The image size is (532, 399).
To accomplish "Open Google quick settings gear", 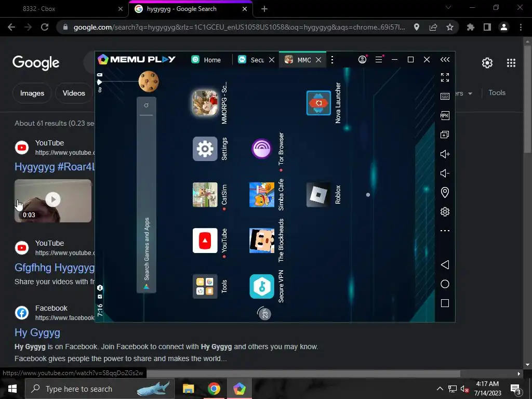I will [487, 63].
